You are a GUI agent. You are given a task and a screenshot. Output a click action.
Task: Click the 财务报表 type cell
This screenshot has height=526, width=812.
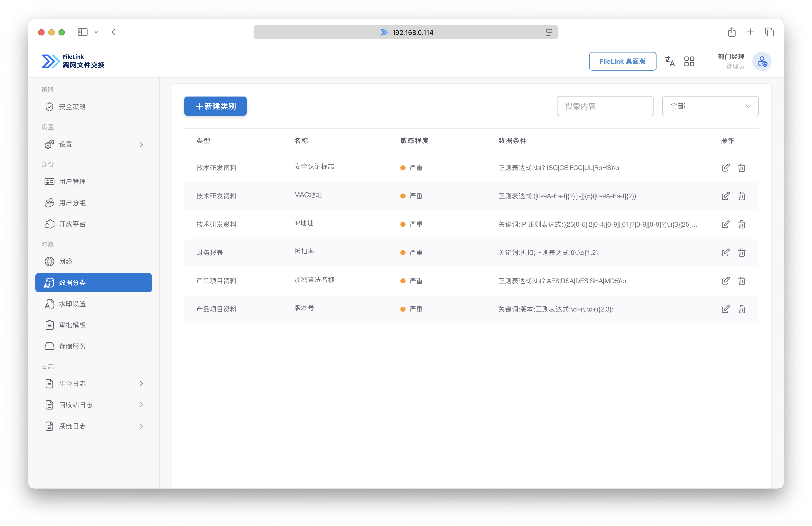[x=209, y=253]
